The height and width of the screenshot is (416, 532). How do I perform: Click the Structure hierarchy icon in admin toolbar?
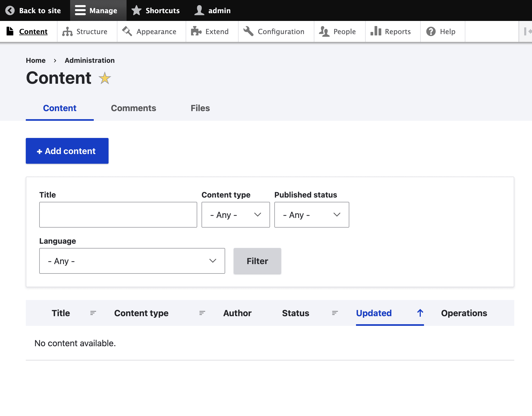pyautogui.click(x=67, y=32)
